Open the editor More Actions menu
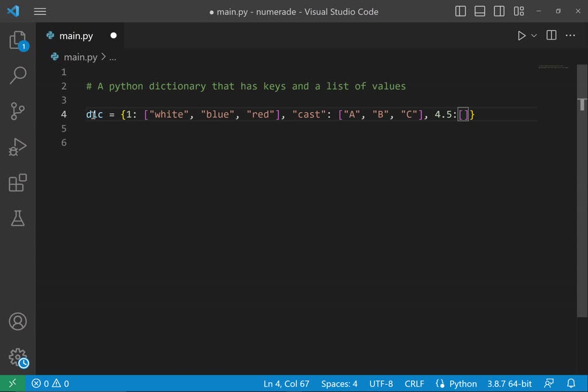Viewport: 588px width, 392px height. click(570, 35)
